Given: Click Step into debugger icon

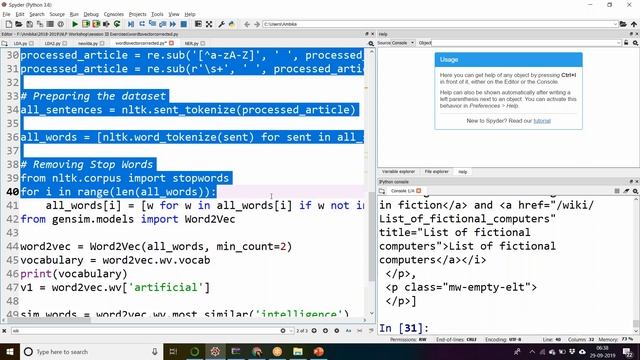Looking at the screenshot, I should [152, 24].
